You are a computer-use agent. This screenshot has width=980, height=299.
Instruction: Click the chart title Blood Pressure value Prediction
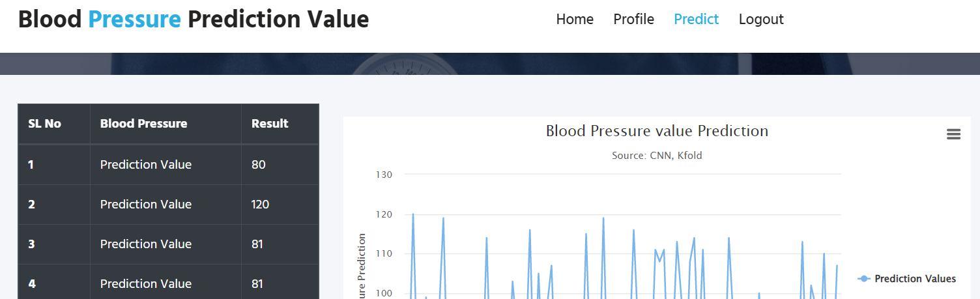tap(657, 131)
